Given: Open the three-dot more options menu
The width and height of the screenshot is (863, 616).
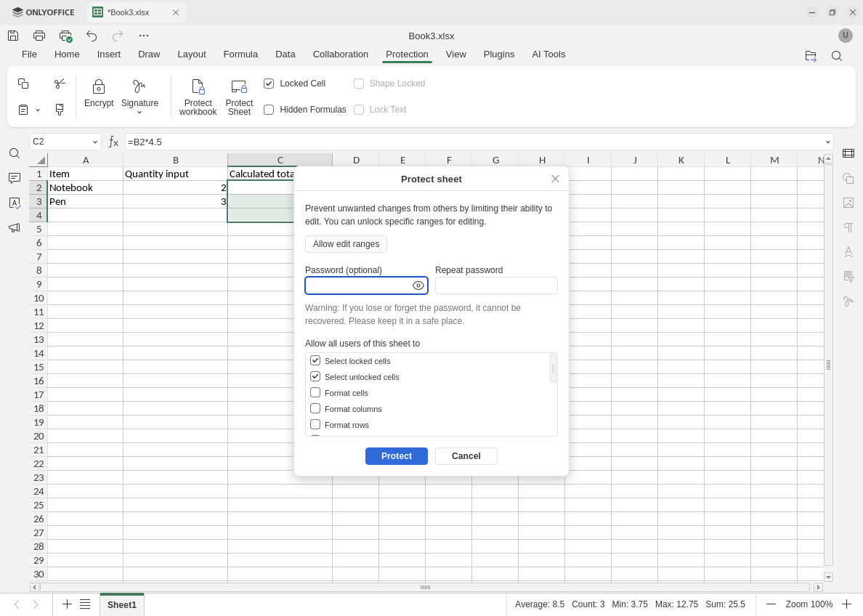Looking at the screenshot, I should coord(144,36).
